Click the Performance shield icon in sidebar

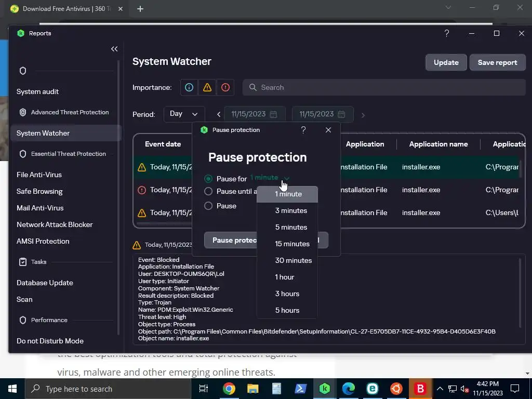(23, 320)
